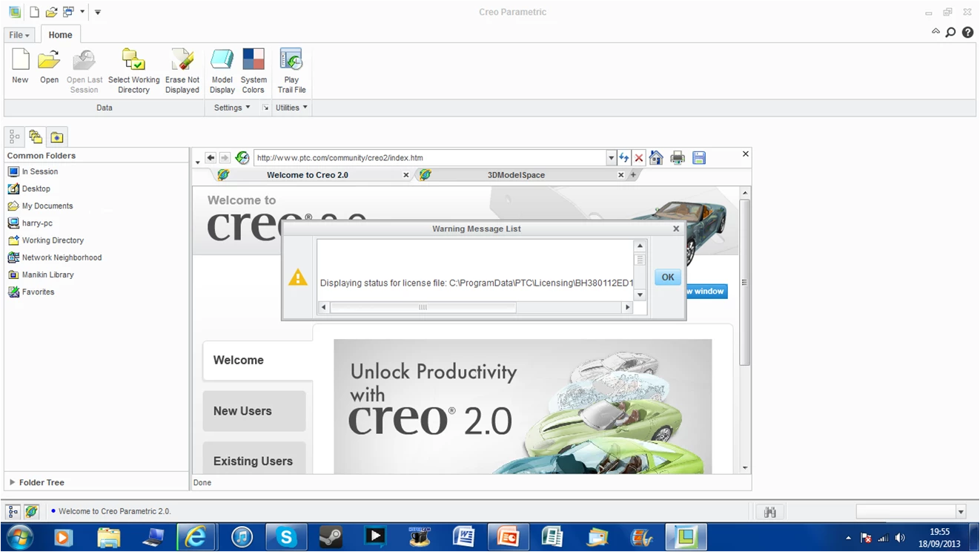Screen dimensions: 980x552
Task: Switch to 3DModelSpace browser tab
Action: (516, 175)
